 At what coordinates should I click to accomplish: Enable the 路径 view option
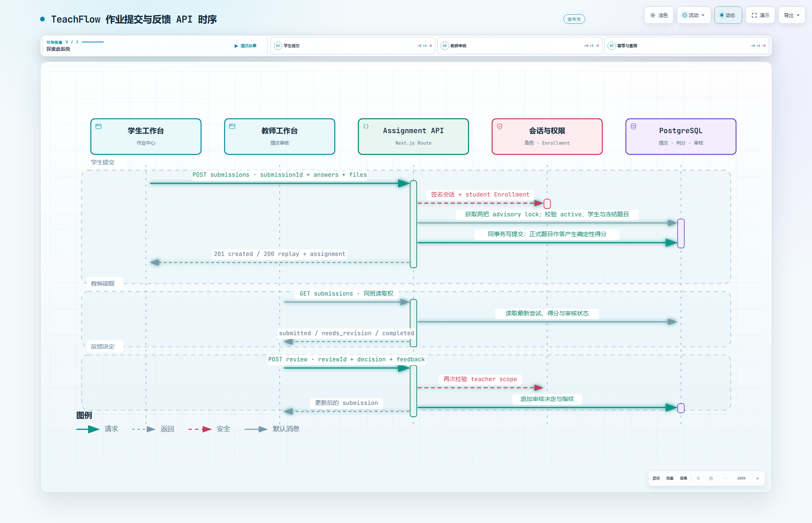656,478
